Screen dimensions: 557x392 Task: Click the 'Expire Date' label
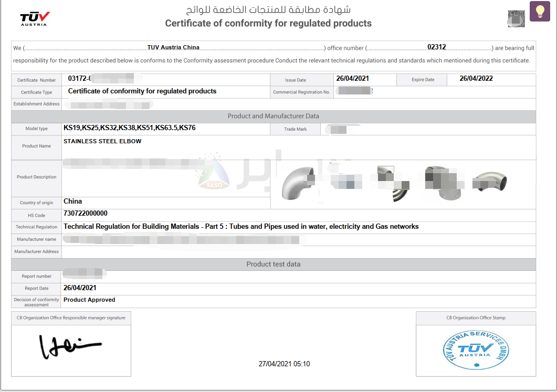click(423, 80)
